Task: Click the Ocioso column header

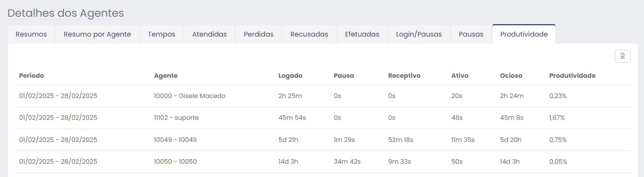Action: 511,75
